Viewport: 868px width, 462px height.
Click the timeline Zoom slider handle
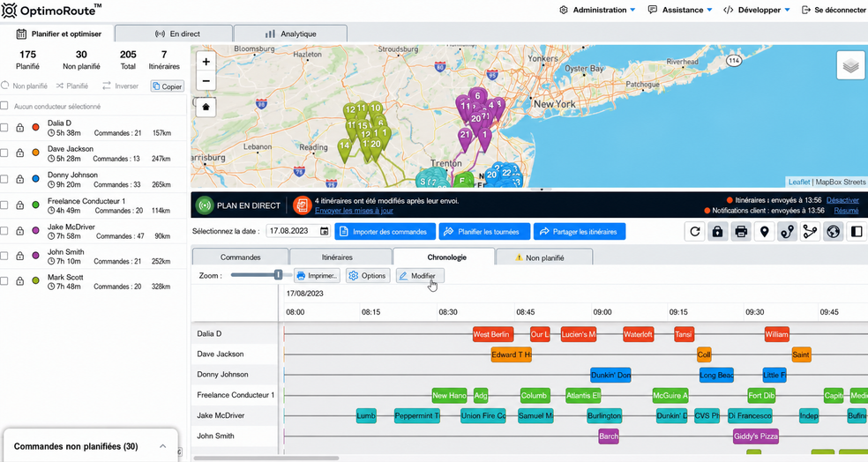(279, 275)
